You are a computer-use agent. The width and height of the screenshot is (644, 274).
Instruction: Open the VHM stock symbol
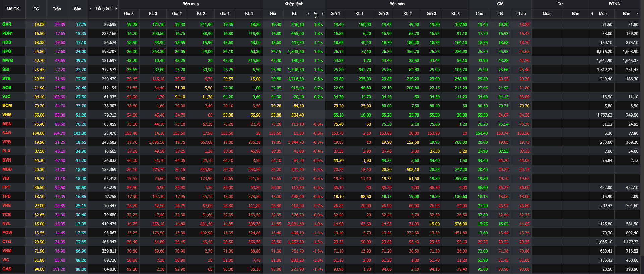click(7, 115)
